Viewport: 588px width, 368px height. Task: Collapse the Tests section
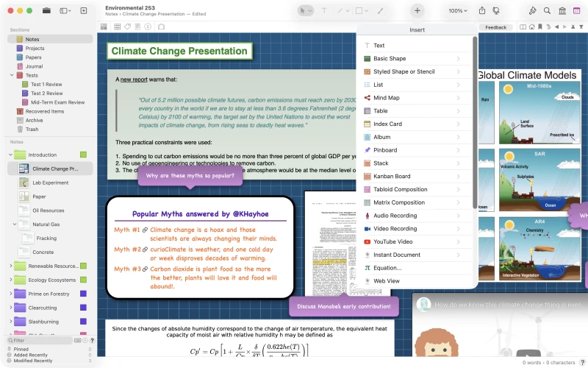(x=12, y=75)
